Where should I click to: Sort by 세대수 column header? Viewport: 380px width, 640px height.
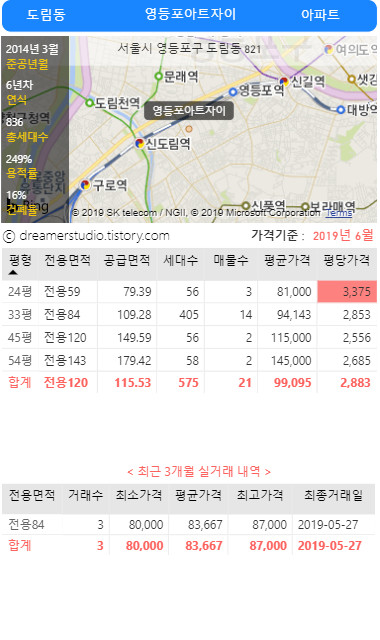(181, 260)
